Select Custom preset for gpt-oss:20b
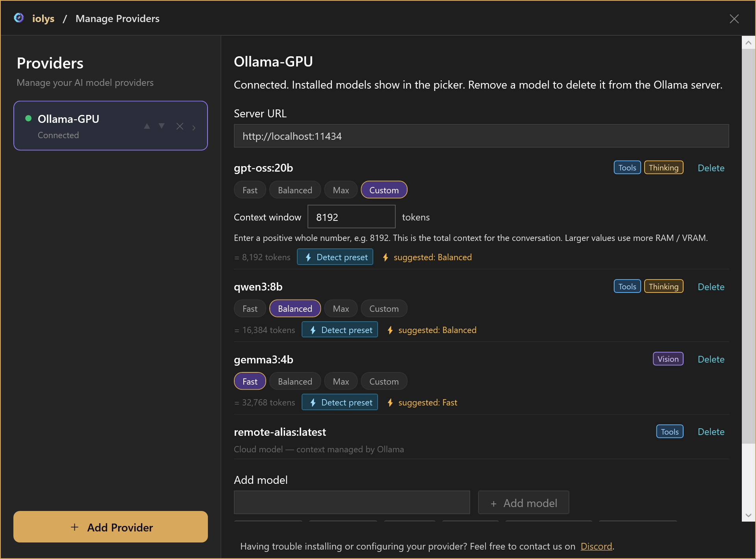The height and width of the screenshot is (559, 756). click(x=384, y=190)
